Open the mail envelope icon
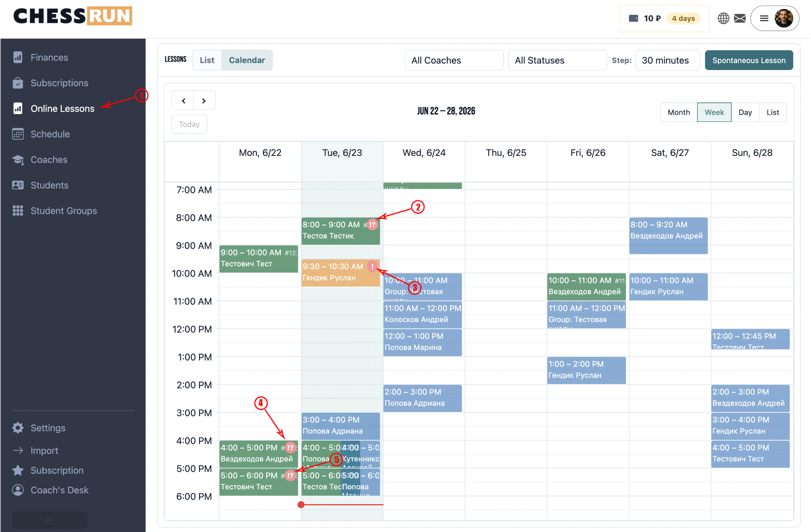The height and width of the screenshot is (532, 811). click(740, 18)
